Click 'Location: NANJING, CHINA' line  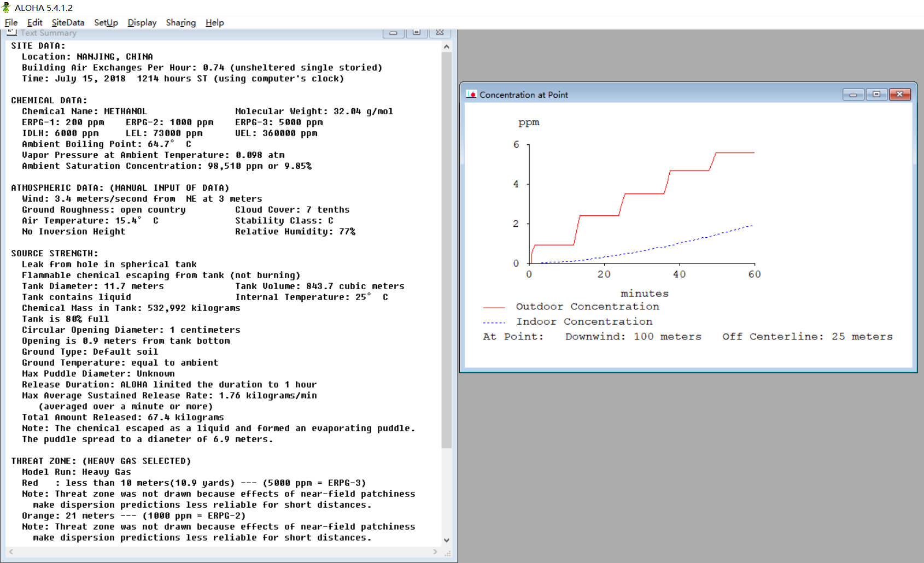(x=87, y=57)
